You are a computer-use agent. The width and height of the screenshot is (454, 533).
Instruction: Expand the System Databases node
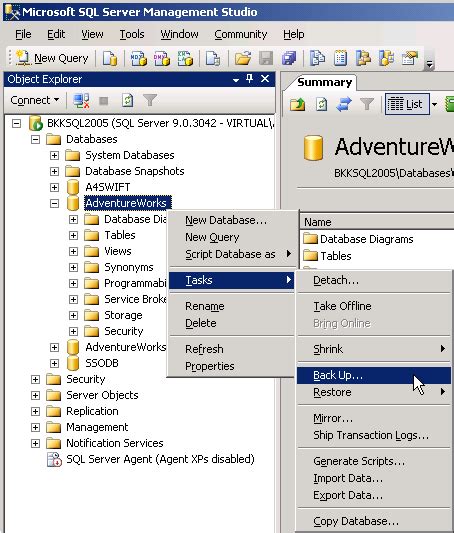[x=54, y=155]
